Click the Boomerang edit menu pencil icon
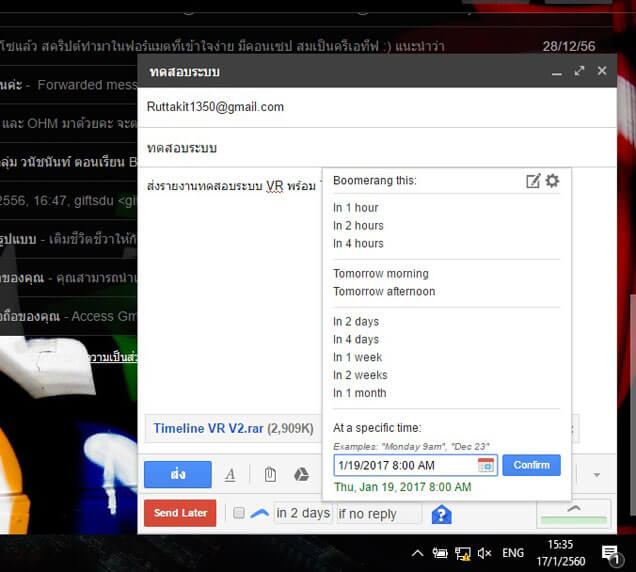Image resolution: width=636 pixels, height=572 pixels. click(x=533, y=181)
